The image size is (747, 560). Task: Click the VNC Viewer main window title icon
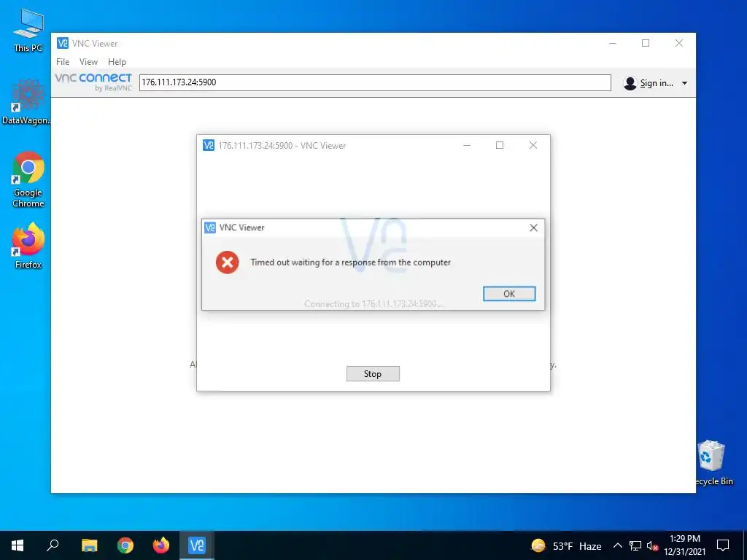coord(63,43)
